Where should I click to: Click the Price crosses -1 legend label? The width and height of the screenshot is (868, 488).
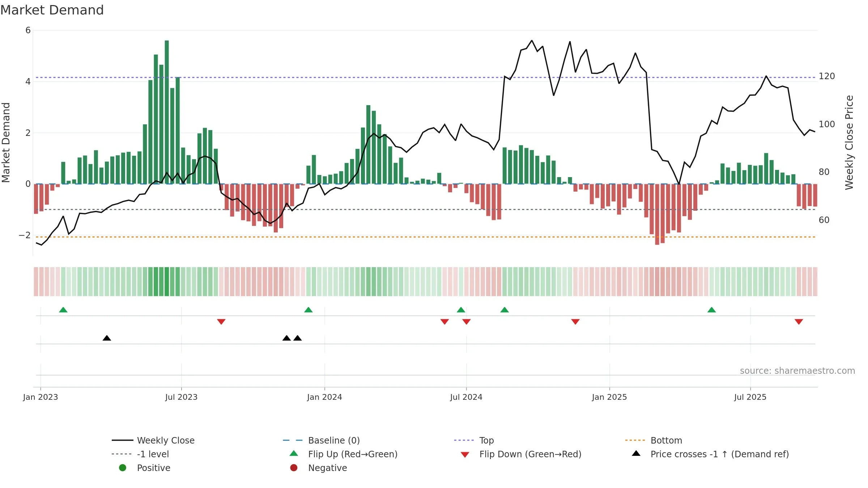pyautogui.click(x=720, y=454)
